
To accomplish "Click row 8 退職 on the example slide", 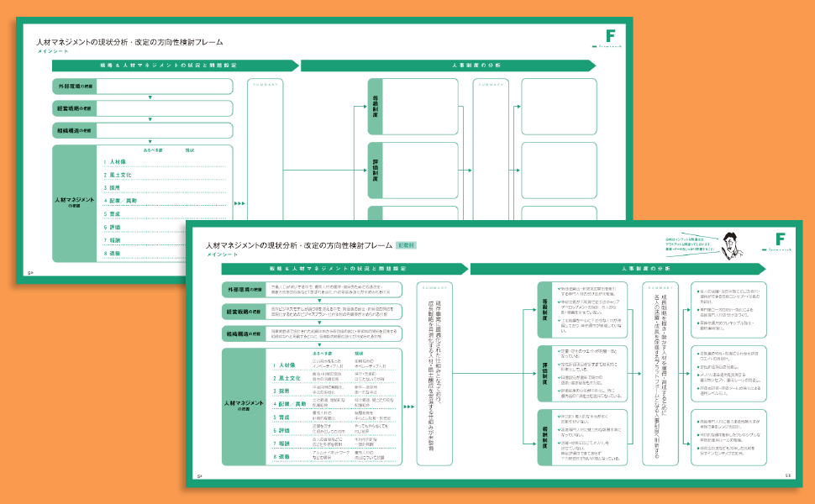I will pyautogui.click(x=334, y=457).
